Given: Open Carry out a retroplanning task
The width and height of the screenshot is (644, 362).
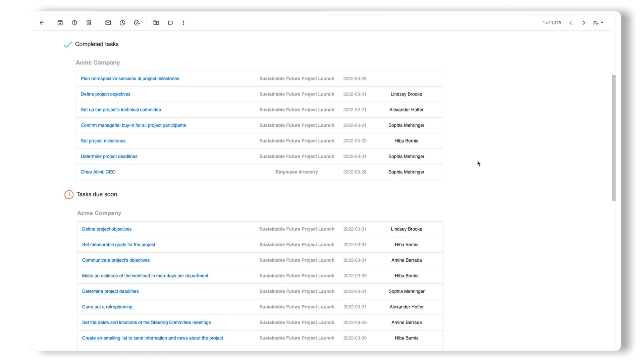Looking at the screenshot, I should 107,307.
